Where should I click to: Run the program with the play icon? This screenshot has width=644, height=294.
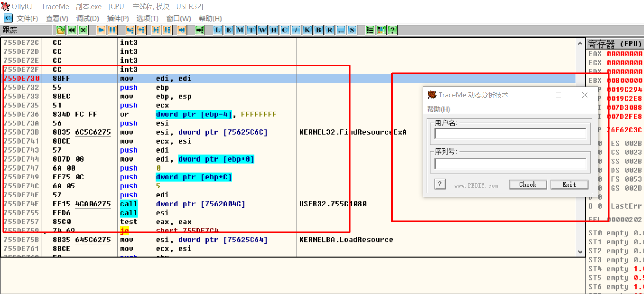(101, 30)
